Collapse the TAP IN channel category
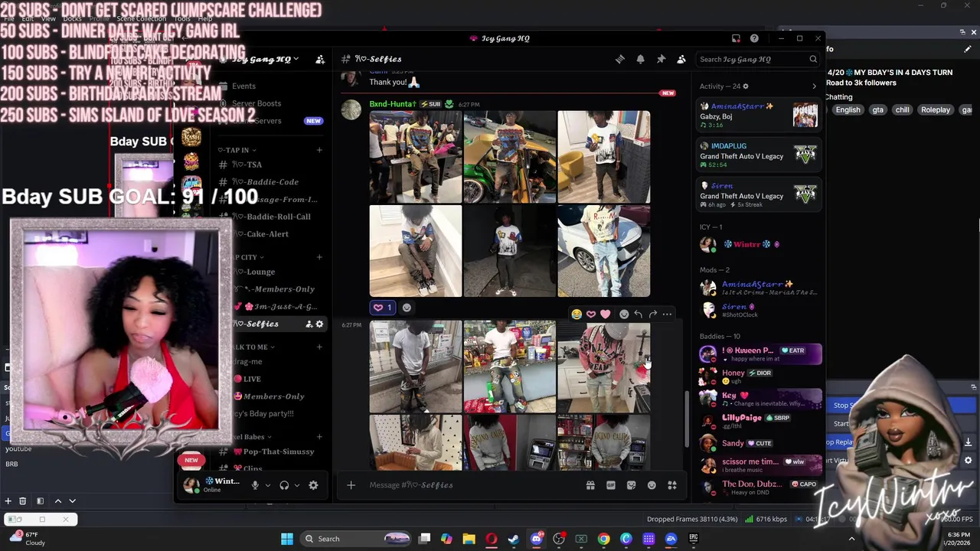The height and width of the screenshot is (551, 980). point(237,150)
